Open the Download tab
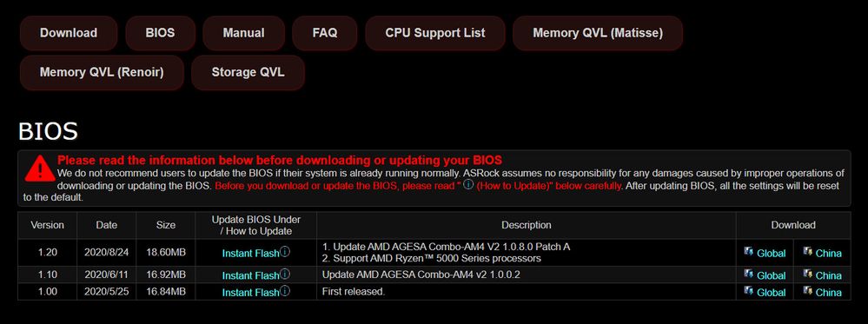 point(69,33)
